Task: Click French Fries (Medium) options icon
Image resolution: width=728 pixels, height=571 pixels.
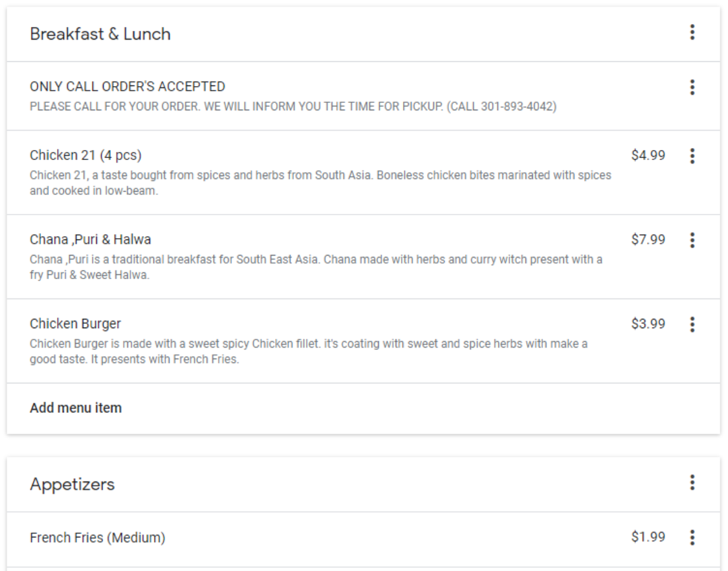Action: coord(692,537)
